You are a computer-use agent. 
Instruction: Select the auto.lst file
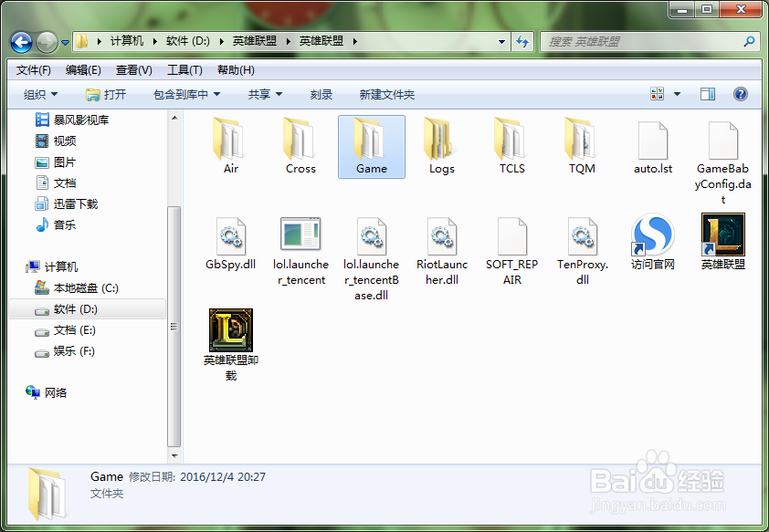(x=653, y=147)
